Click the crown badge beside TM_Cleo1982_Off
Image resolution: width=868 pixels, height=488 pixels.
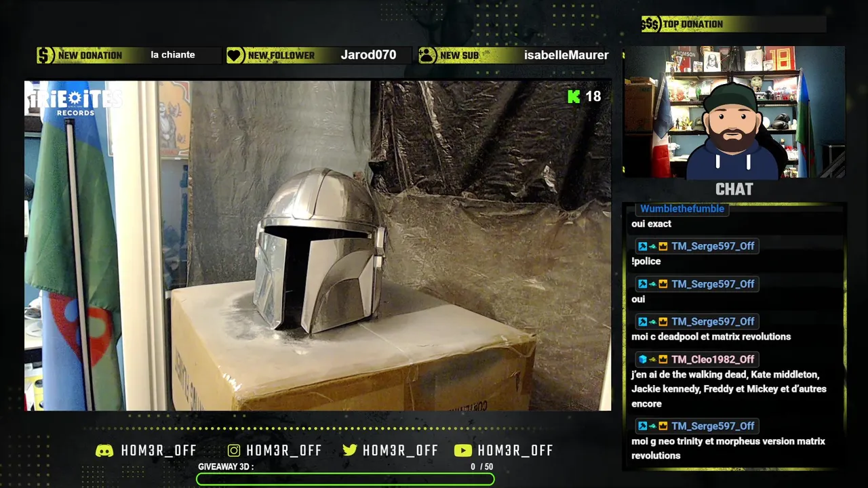663,360
